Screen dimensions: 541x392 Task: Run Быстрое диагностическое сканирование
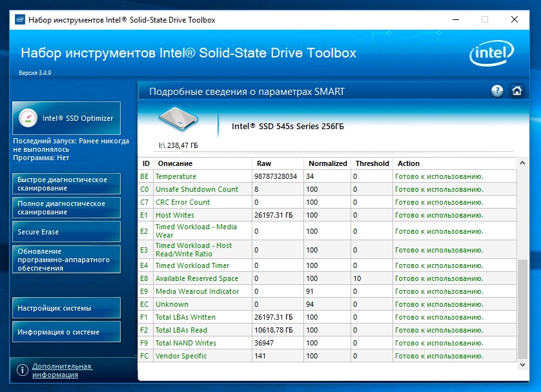pyautogui.click(x=66, y=184)
